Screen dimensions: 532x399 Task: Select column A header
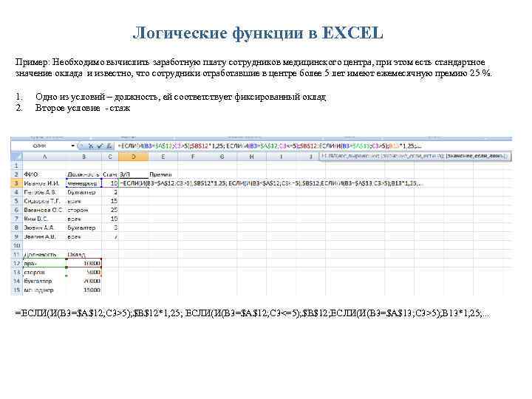(x=44, y=157)
